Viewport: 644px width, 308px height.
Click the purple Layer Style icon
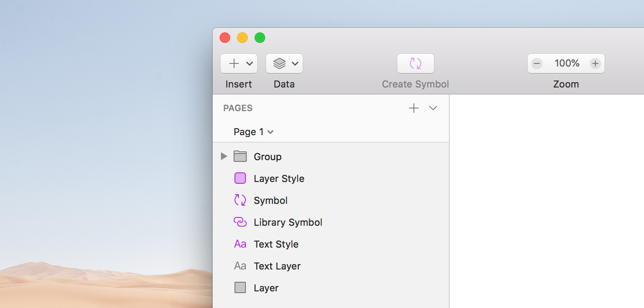(x=240, y=178)
